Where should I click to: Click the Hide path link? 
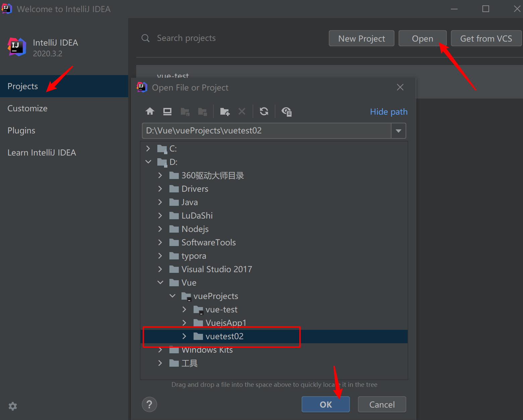389,112
